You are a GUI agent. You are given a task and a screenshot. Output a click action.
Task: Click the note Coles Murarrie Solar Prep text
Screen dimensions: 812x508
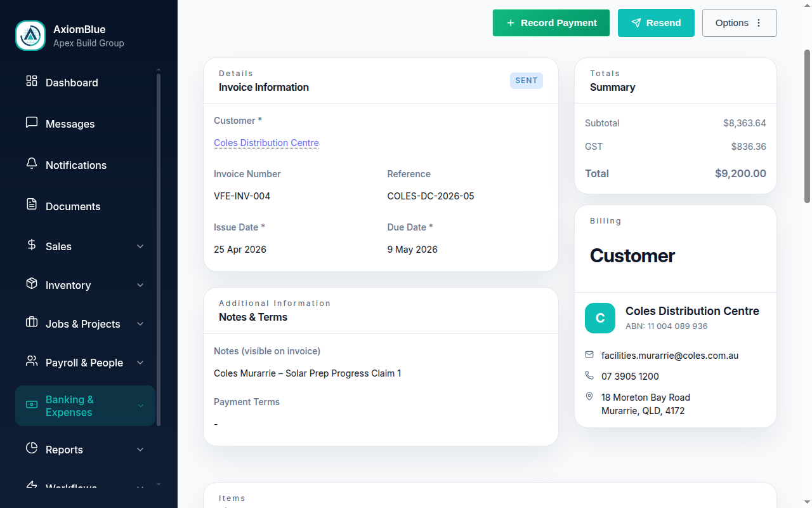(x=308, y=373)
